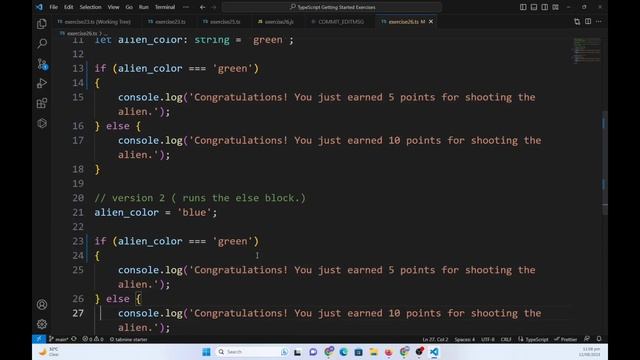
Task: Open the File menu
Action: pyautogui.click(x=53, y=7)
